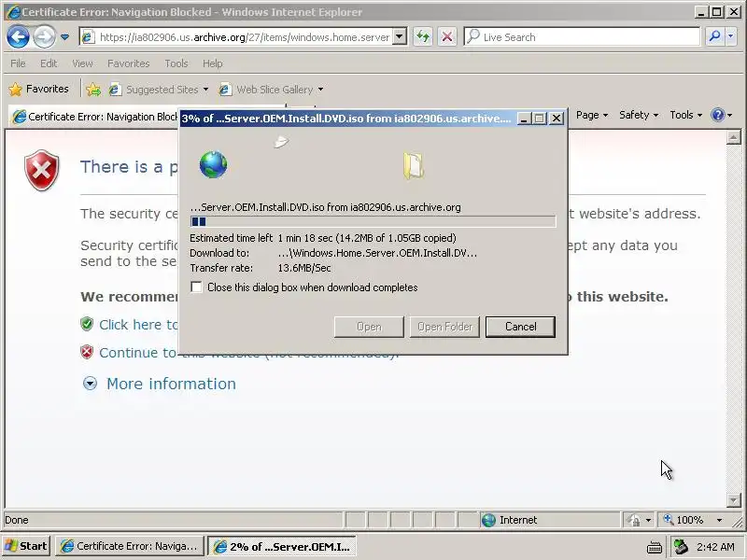Click the Open button in download dialog
Viewport: 747px width, 560px height.
click(369, 327)
